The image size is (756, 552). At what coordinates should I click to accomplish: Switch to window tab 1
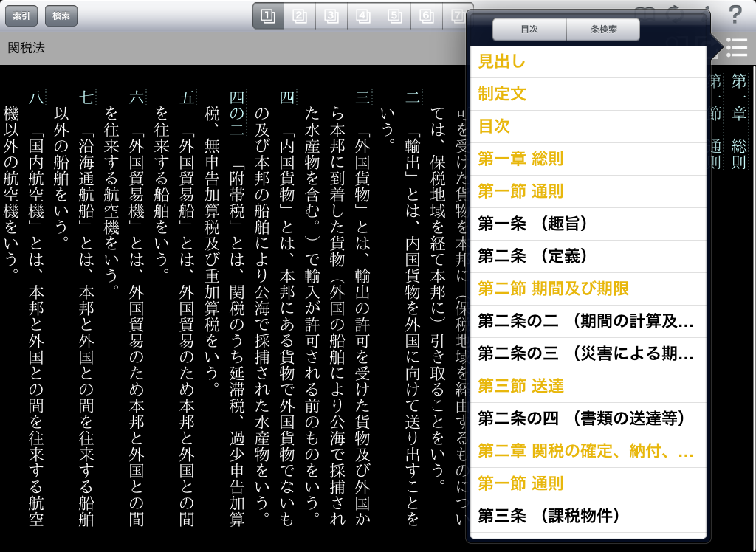(268, 16)
